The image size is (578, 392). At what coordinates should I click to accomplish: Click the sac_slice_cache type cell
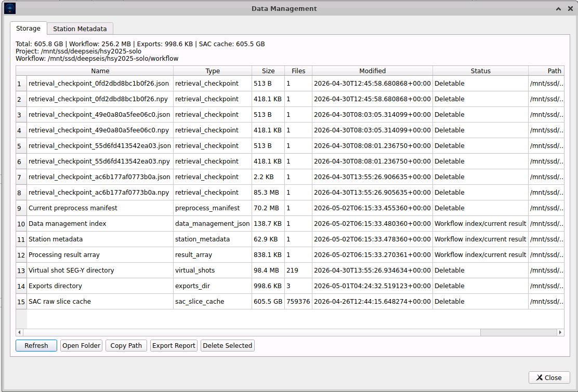point(213,302)
